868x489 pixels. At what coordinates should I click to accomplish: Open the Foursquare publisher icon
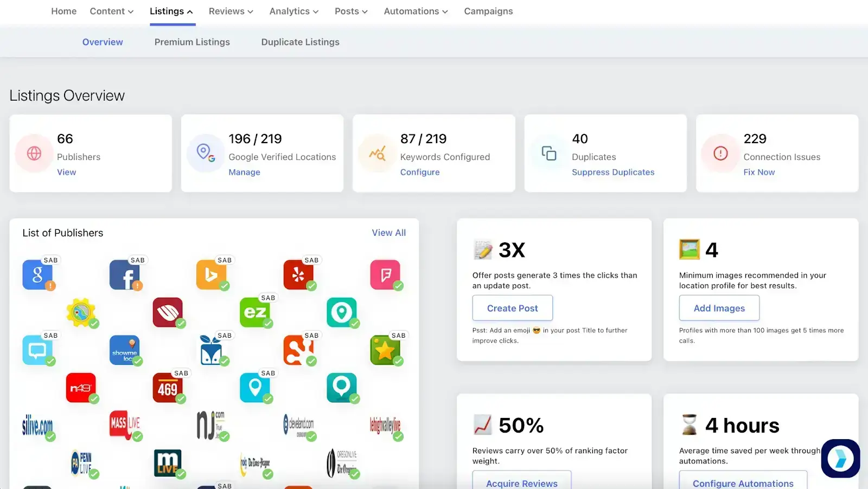tap(385, 274)
